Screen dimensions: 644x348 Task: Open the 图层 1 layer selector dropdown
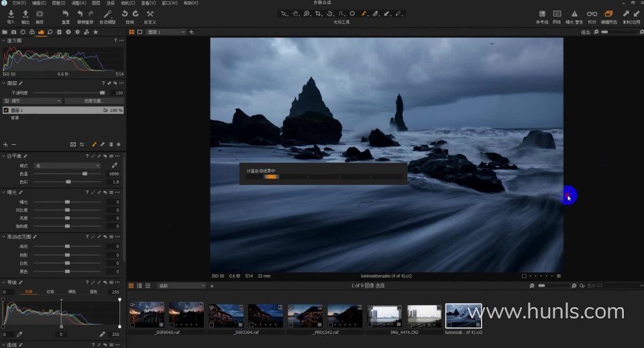click(166, 32)
